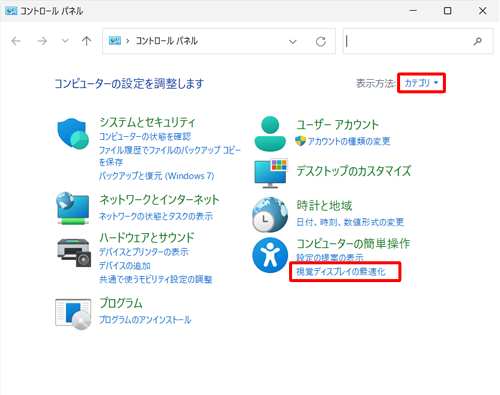
Task: Focus the Control Panel search box
Action: click(418, 41)
